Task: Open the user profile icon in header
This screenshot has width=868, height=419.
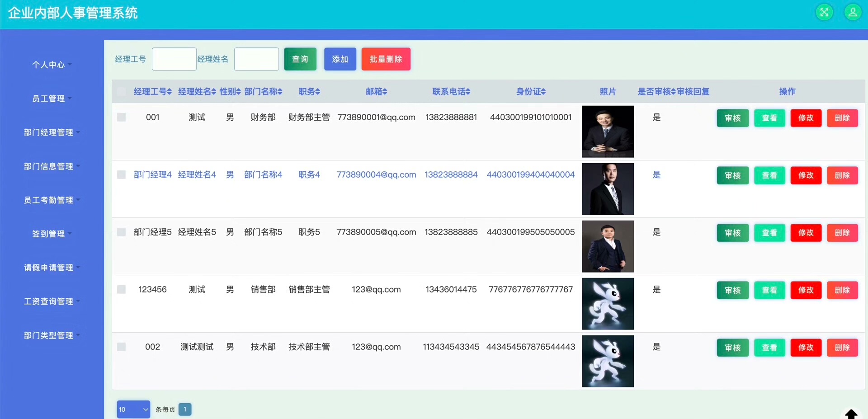Action: point(853,12)
